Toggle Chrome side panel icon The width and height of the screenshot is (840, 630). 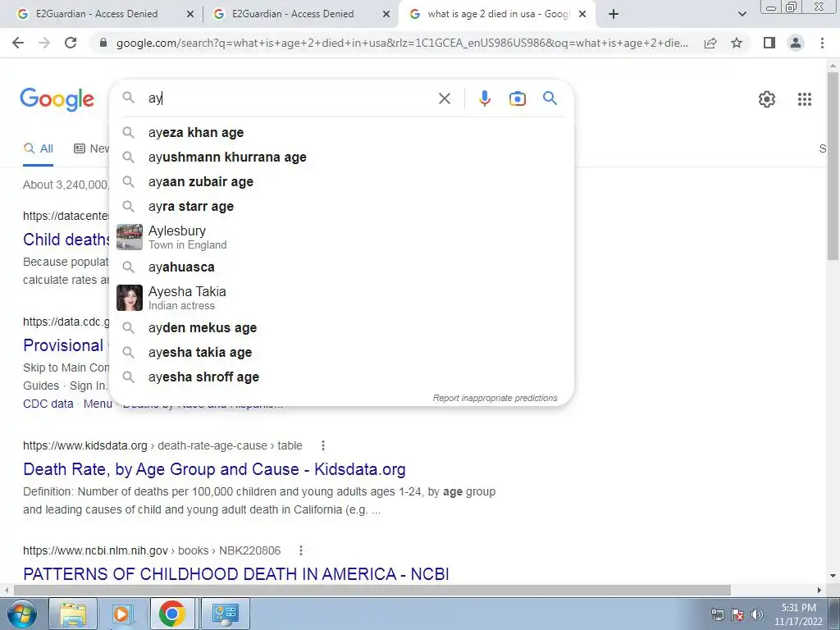769,43
